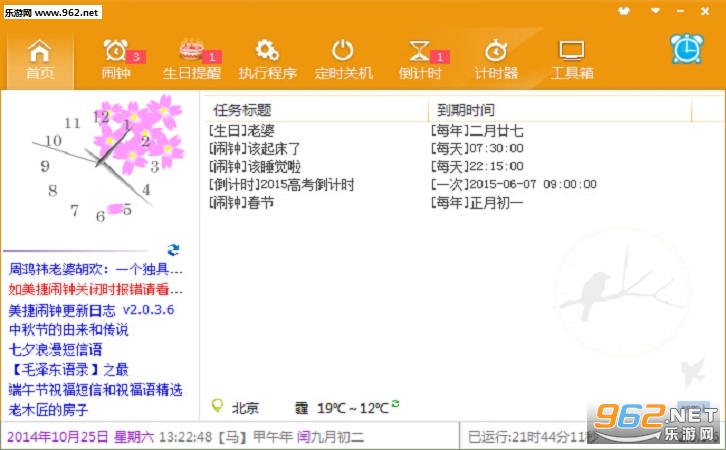Click the lunar date 甲午年 闰九月初二
Screen dimensions: 726x450
[x=309, y=437]
